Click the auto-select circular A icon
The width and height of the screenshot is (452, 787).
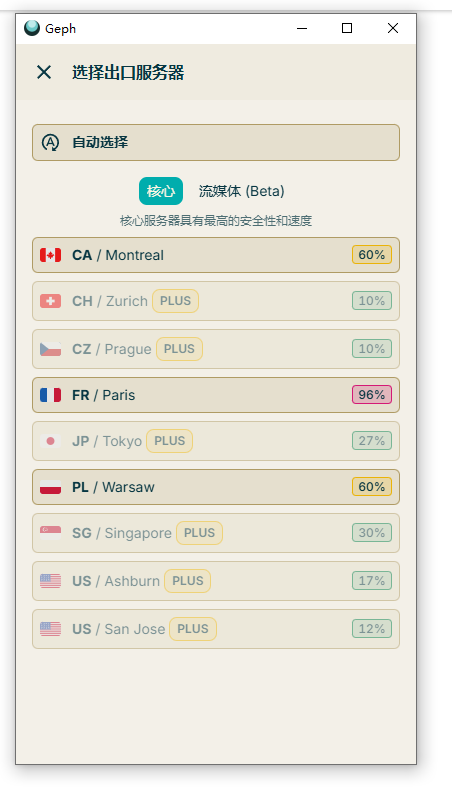50,143
